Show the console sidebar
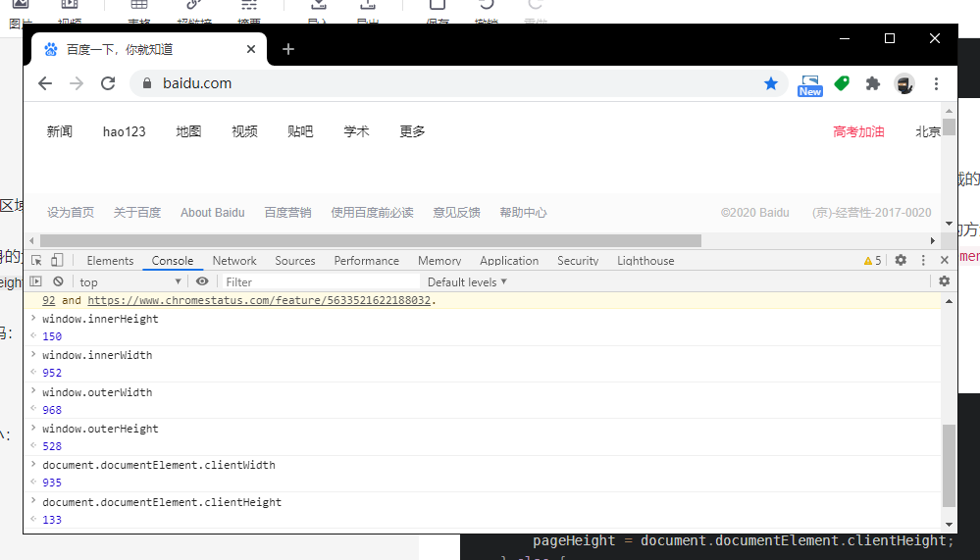 [36, 281]
